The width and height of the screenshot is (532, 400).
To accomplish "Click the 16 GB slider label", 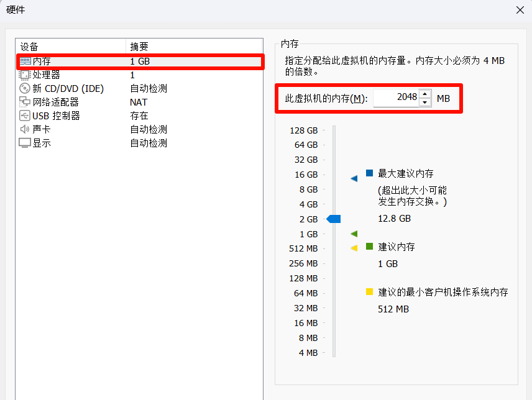I will point(306,175).
